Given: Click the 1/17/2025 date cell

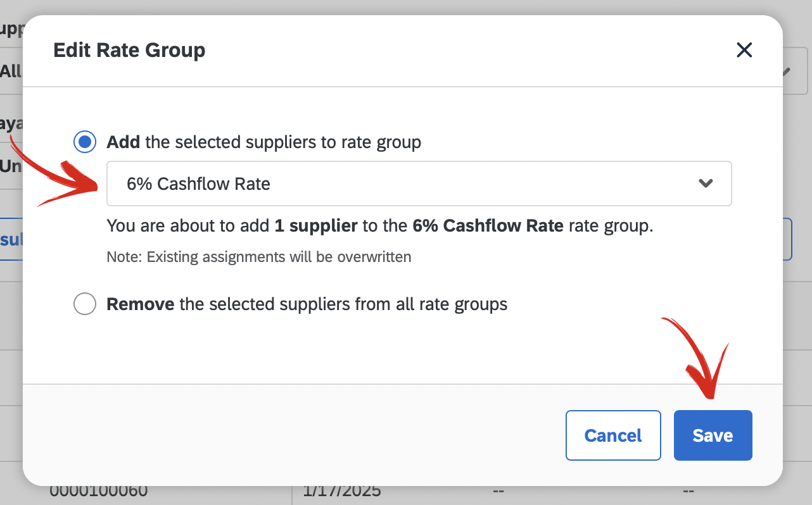Looking at the screenshot, I should (x=342, y=492).
